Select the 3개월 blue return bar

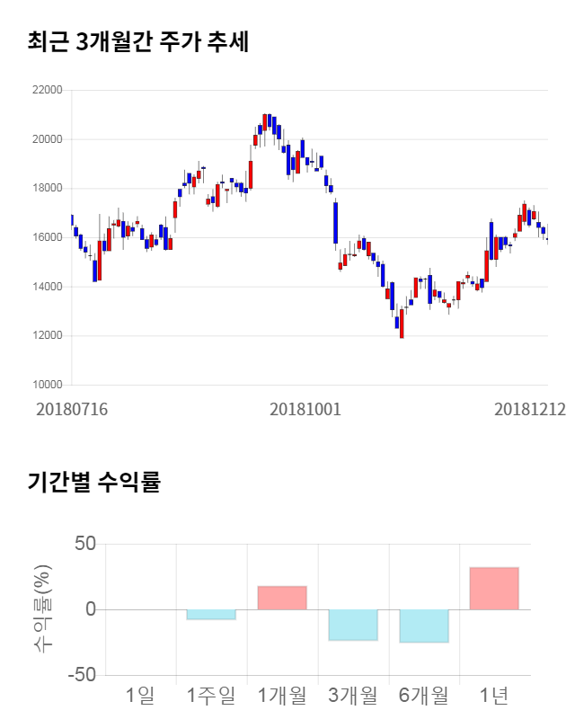coord(353,625)
